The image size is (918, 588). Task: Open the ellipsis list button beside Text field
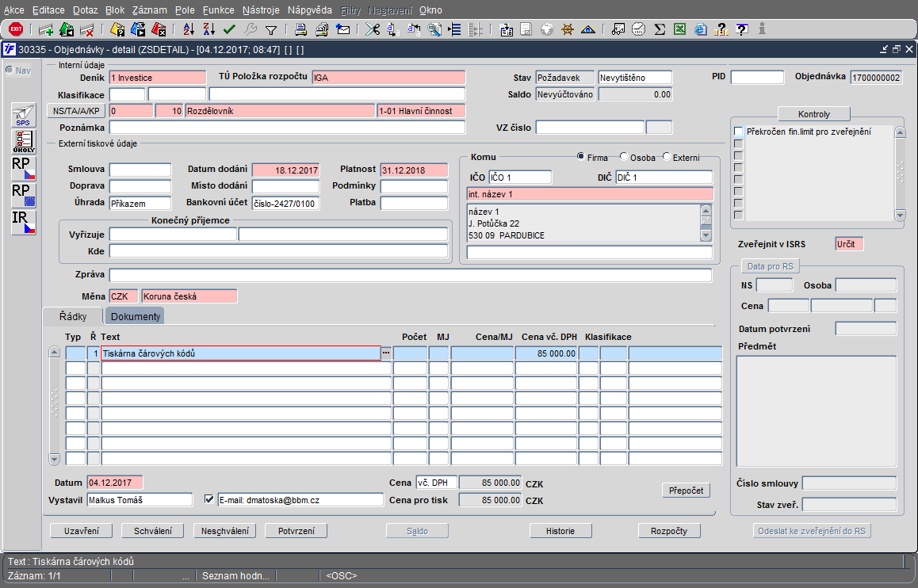[x=386, y=353]
